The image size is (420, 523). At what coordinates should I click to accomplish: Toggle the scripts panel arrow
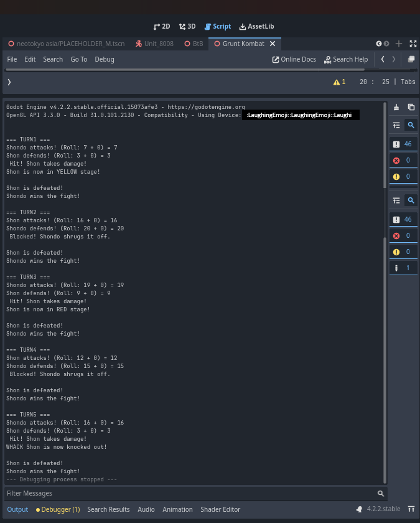pos(9,82)
